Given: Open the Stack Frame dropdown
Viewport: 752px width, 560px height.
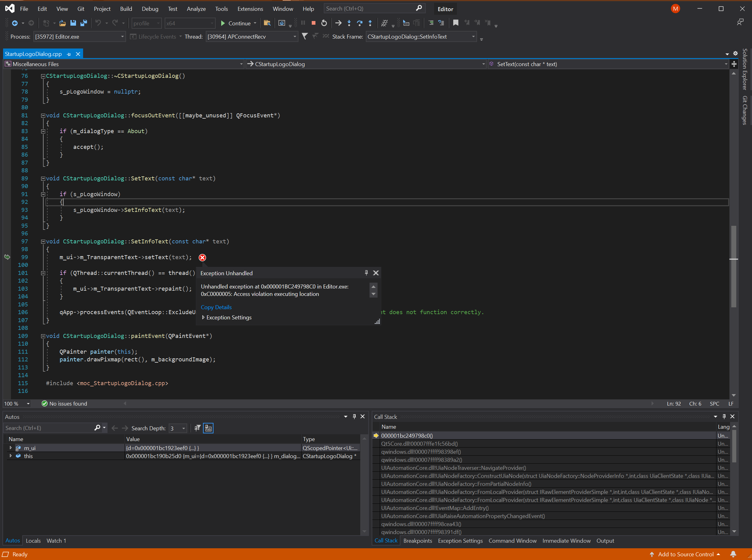Looking at the screenshot, I should [473, 36].
